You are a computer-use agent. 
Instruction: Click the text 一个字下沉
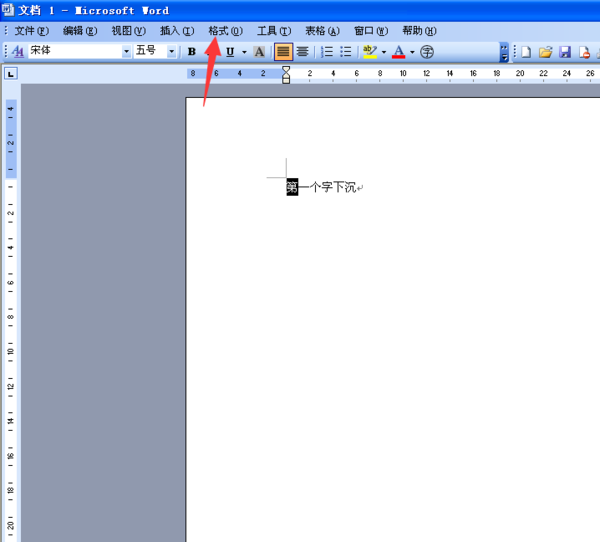(x=327, y=187)
